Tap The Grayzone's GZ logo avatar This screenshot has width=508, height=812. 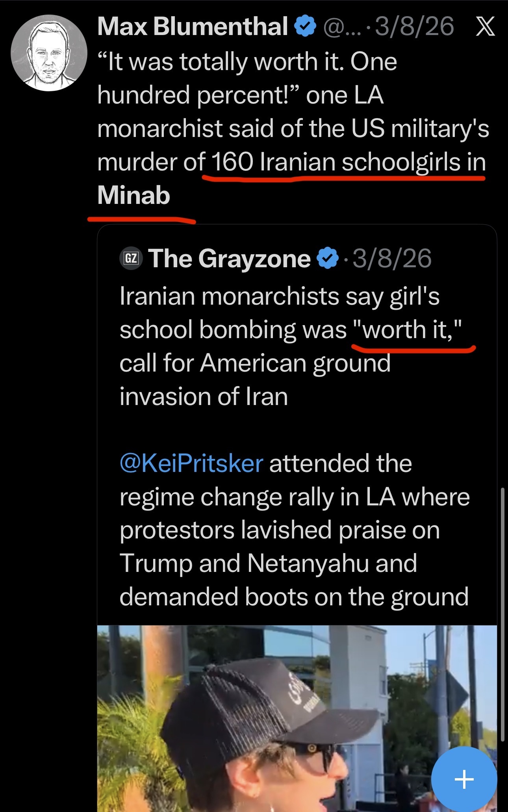tap(131, 258)
